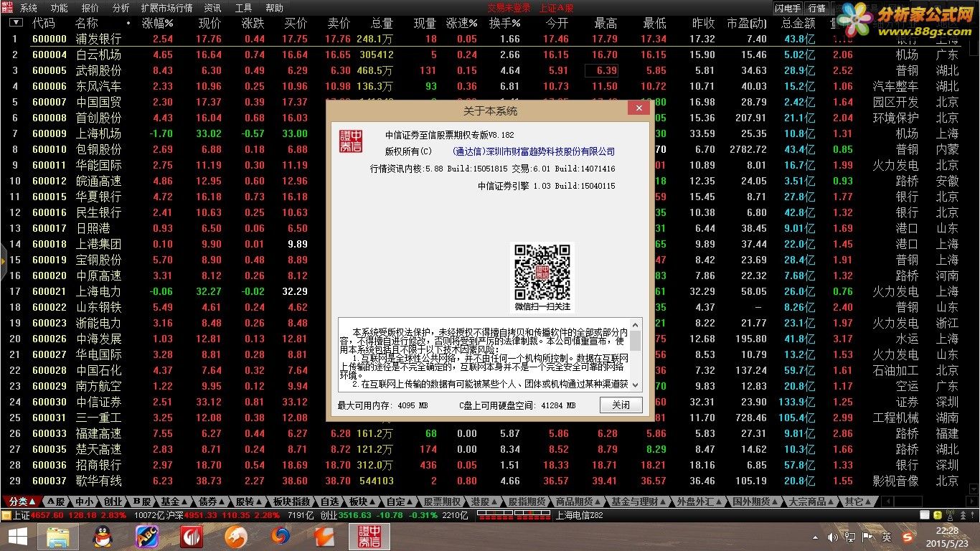Open the 工具 menu
This screenshot has height=551, width=980.
(244, 8)
